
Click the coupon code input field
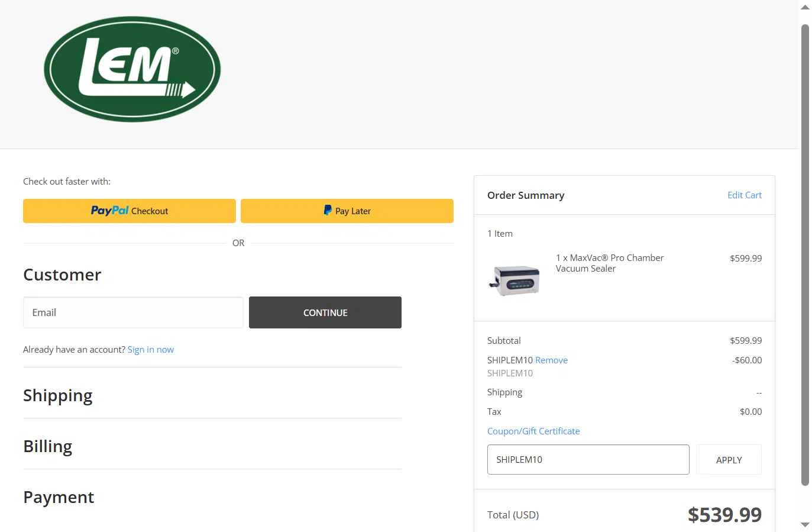(x=588, y=460)
